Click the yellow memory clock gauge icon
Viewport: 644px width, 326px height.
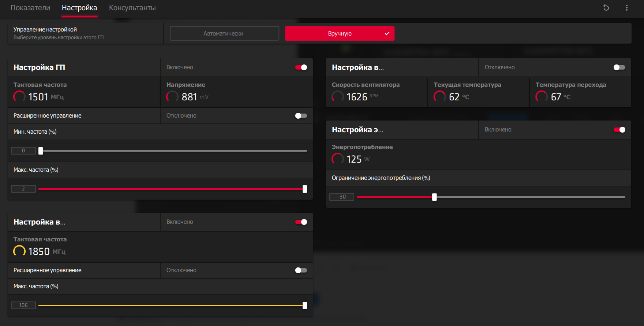19,251
